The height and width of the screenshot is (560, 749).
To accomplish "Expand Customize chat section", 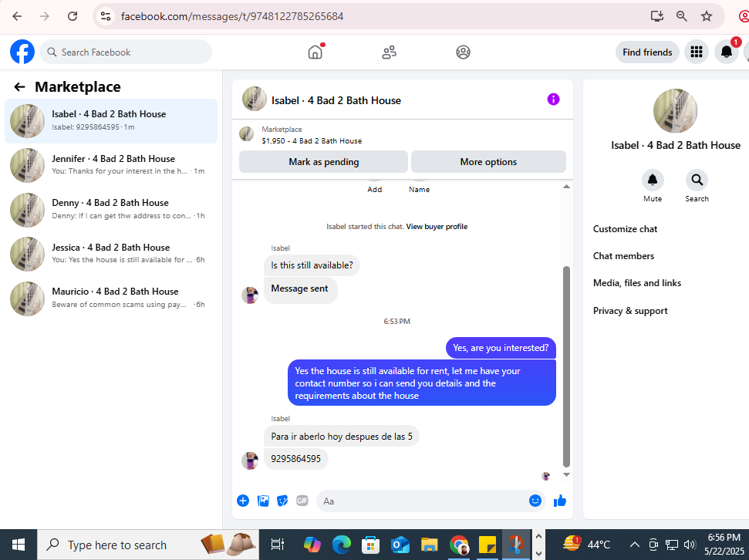I will pyautogui.click(x=625, y=229).
